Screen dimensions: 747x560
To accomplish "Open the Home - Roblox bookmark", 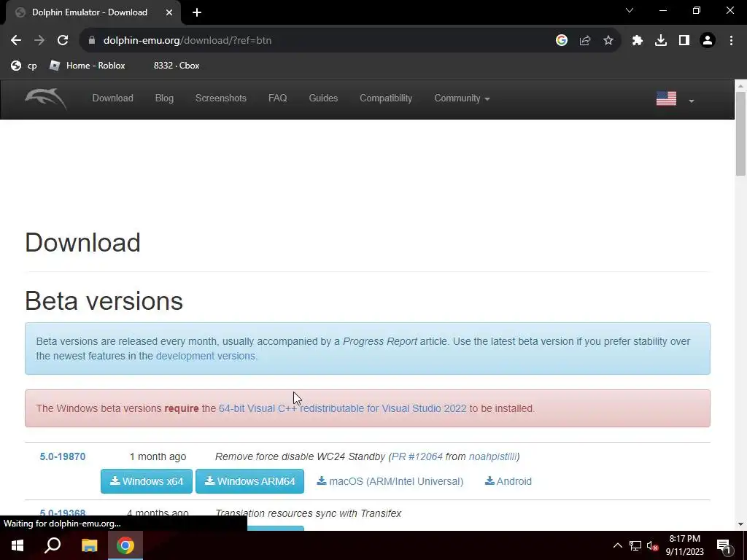I will point(88,66).
